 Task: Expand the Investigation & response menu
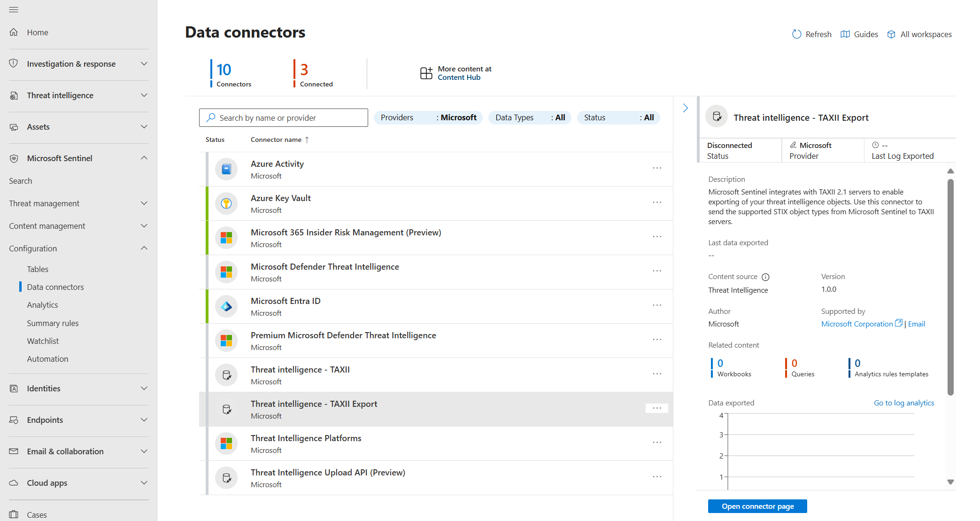pyautogui.click(x=144, y=64)
